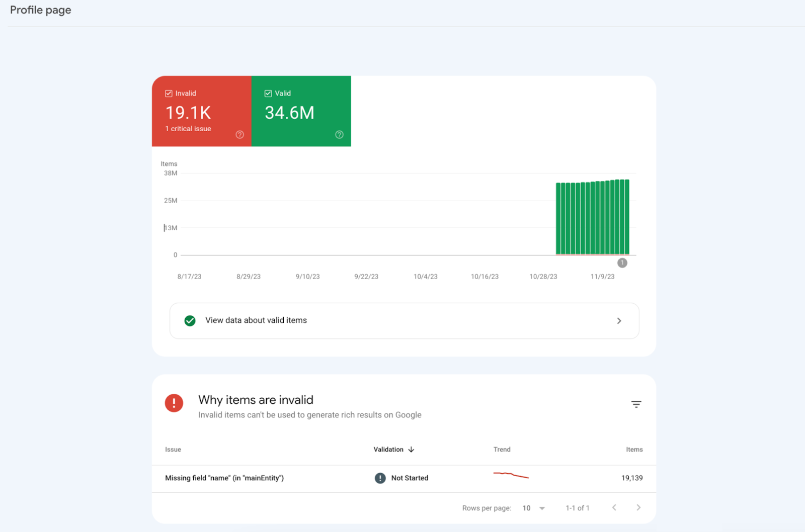The height and width of the screenshot is (532, 805).
Task: Click the red alert icon beside Why items are invalid
Action: point(174,403)
